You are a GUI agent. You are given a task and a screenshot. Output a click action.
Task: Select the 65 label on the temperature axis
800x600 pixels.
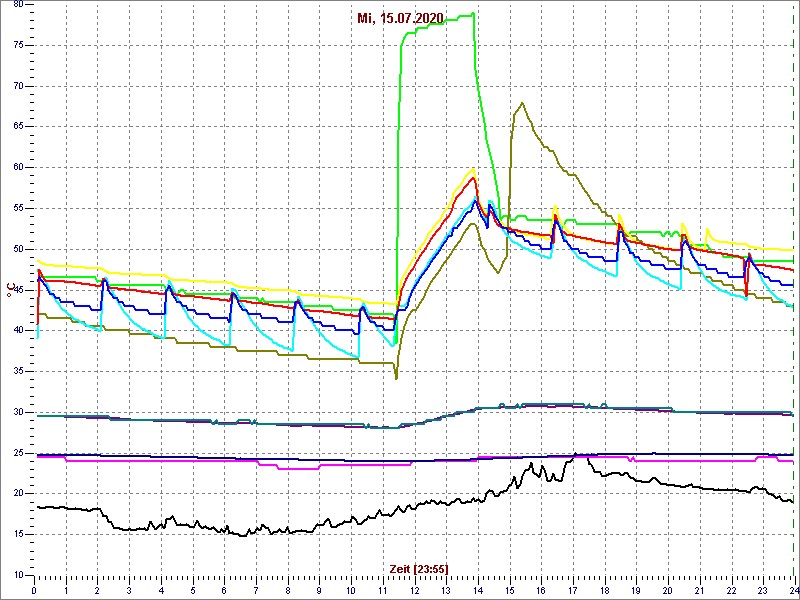(x=18, y=127)
